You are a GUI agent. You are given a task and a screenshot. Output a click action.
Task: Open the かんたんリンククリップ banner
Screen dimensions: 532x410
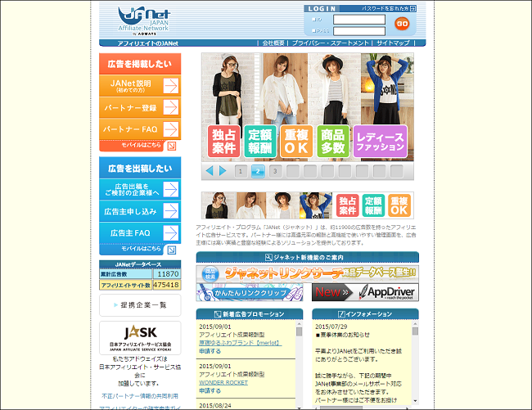pos(250,292)
